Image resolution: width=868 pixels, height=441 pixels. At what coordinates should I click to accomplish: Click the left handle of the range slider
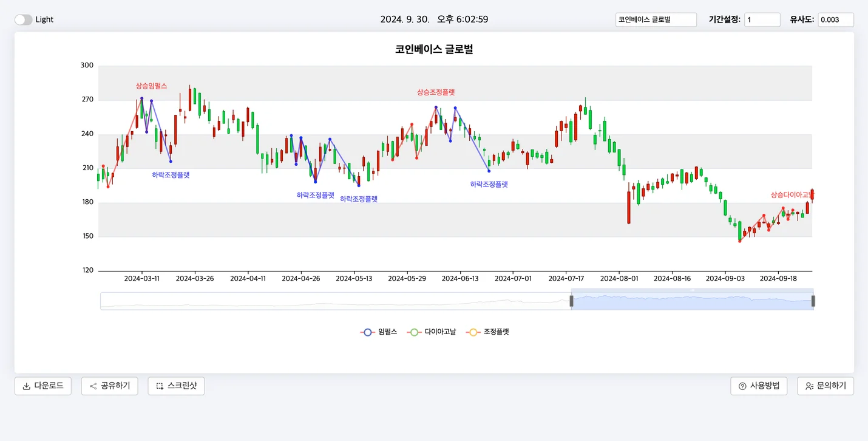[571, 301]
